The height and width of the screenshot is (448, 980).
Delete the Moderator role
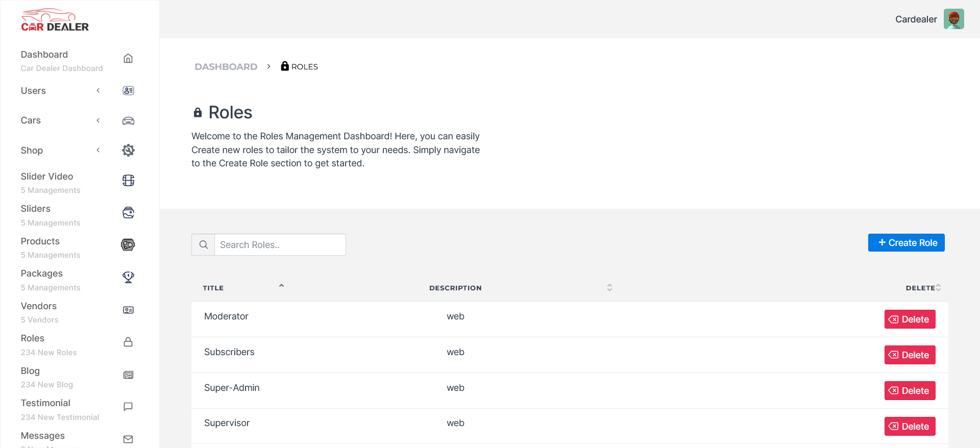[910, 319]
